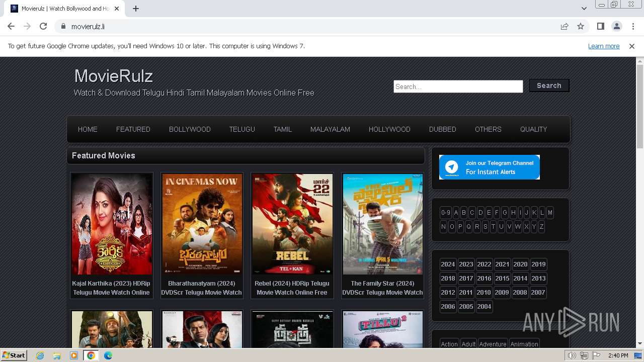Open the OTHERS menu item
The image size is (644, 362).
(x=488, y=129)
